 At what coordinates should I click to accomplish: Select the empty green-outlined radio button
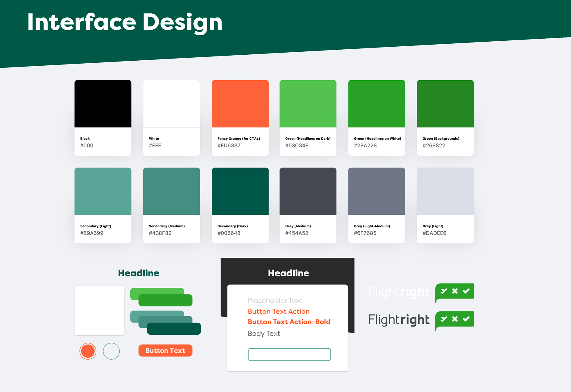[x=111, y=351]
